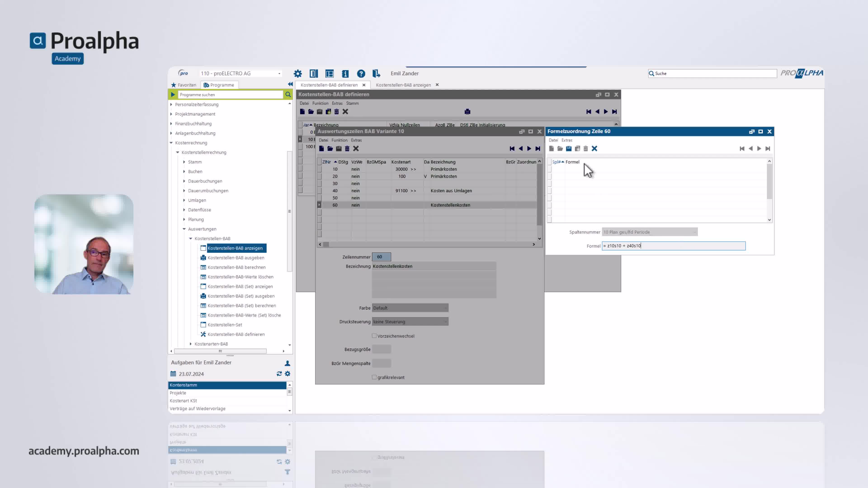
Task: Select Projekte in the Aufgaben list
Action: tap(178, 393)
